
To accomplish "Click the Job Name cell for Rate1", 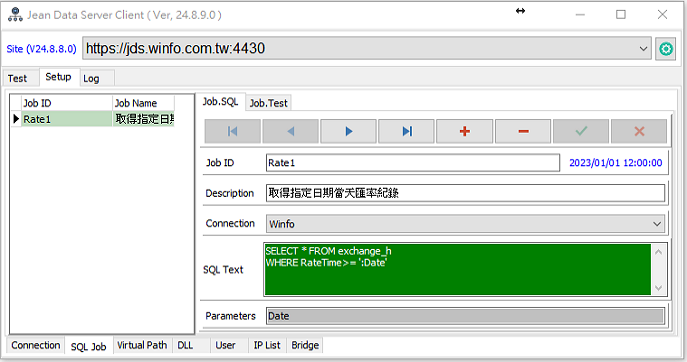I will pos(144,119).
